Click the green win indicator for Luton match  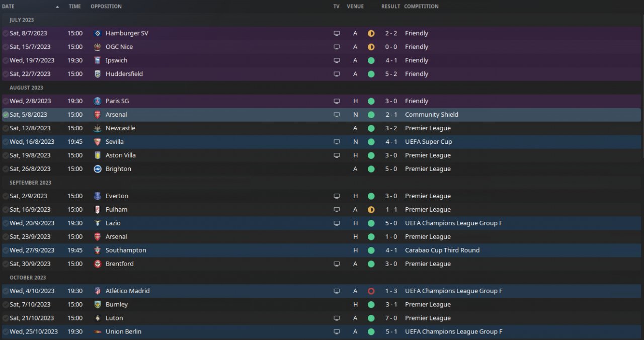pos(371,318)
